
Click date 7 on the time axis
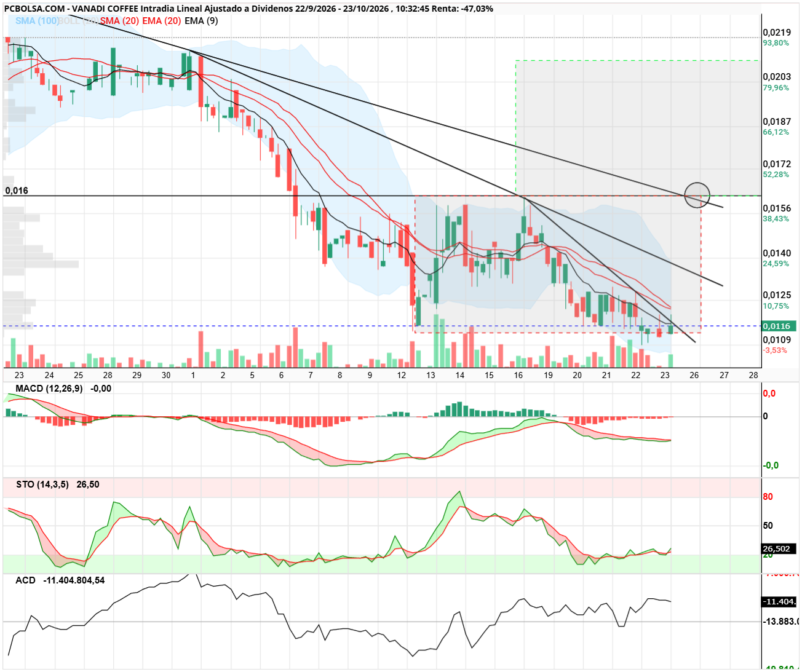pos(311,375)
